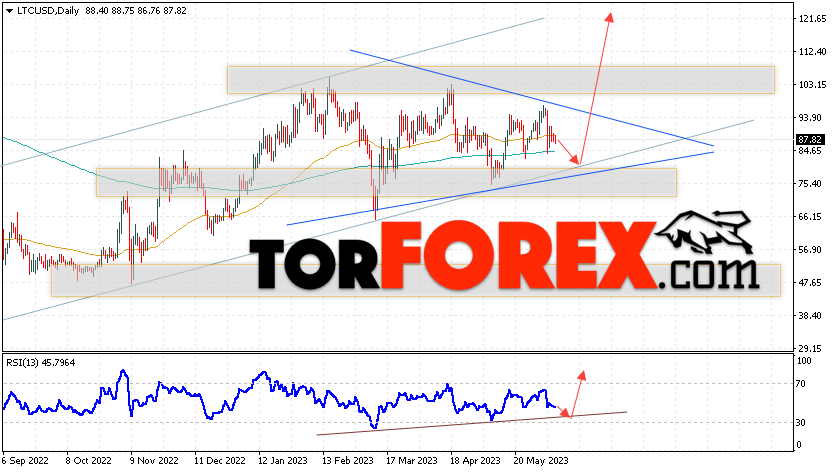833x472 pixels.
Task: Click date label 8 Oct 2022
Action: coord(89,460)
